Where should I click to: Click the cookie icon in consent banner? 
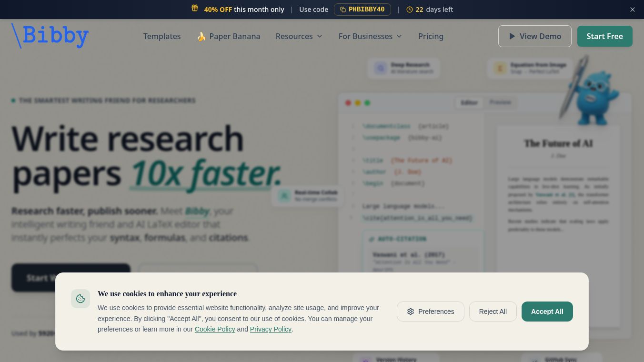click(x=80, y=299)
